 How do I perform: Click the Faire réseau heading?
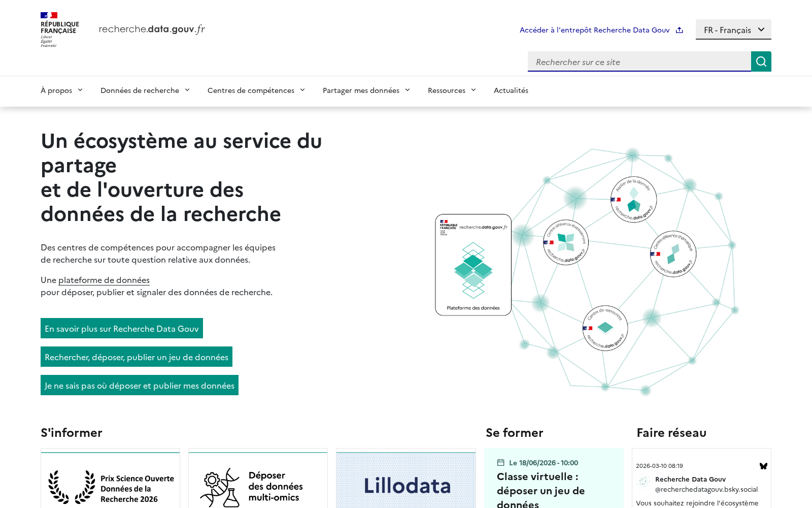pos(671,432)
